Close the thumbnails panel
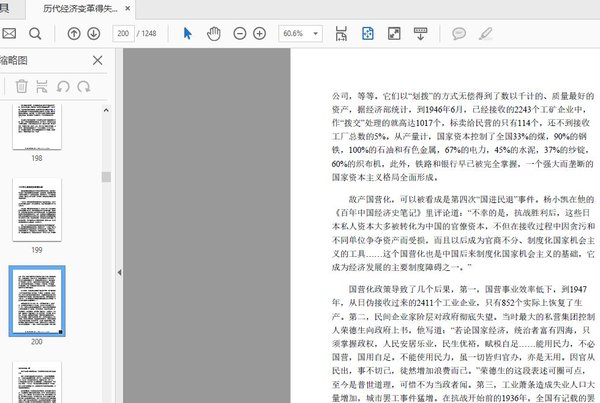This screenshot has height=403, width=600. [x=97, y=60]
